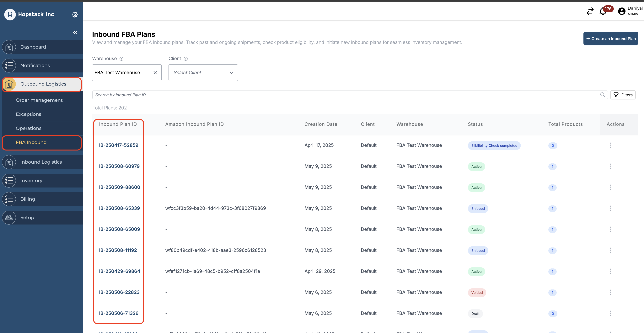Open the Filters button

coord(623,95)
